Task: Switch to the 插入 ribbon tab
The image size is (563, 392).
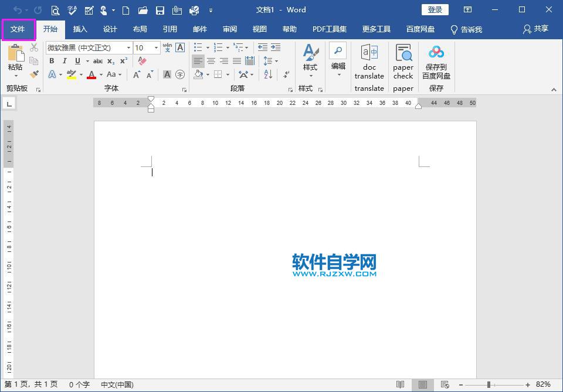Action: (x=80, y=29)
